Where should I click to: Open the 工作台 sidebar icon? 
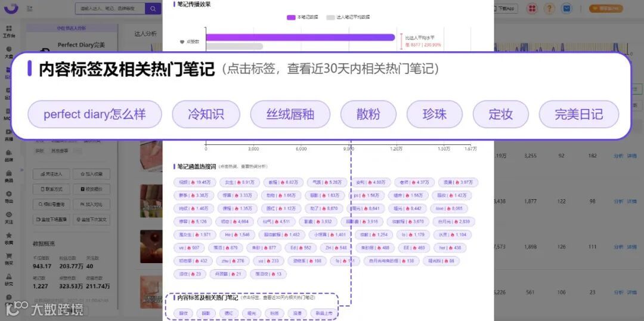click(x=8, y=31)
